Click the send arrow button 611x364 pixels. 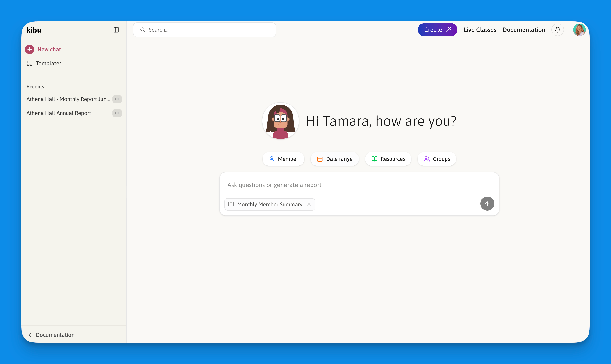coord(487,204)
